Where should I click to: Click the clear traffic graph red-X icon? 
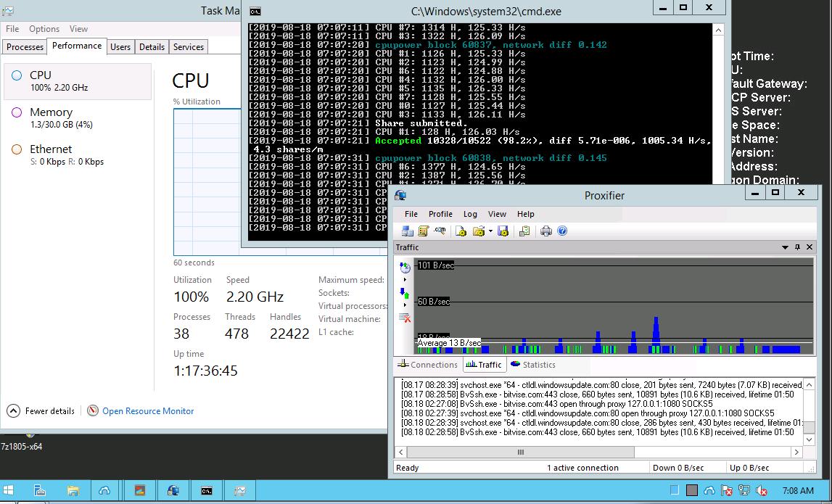coord(405,316)
